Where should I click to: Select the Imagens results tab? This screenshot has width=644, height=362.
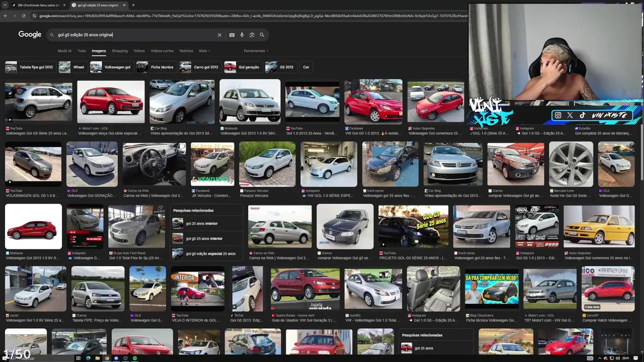(99, 51)
